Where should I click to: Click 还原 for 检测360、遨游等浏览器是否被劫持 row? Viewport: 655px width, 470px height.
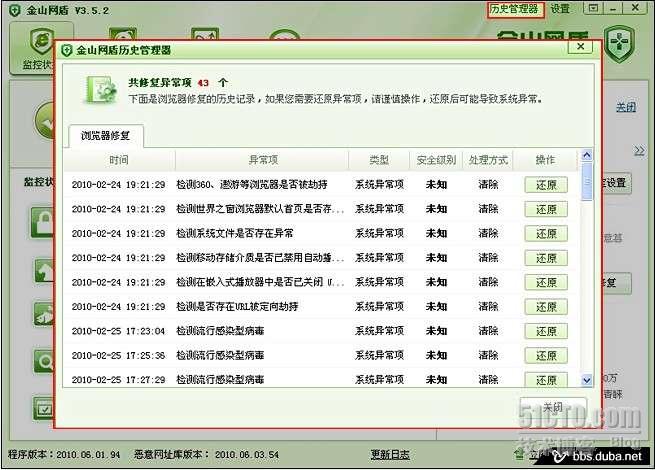(546, 185)
